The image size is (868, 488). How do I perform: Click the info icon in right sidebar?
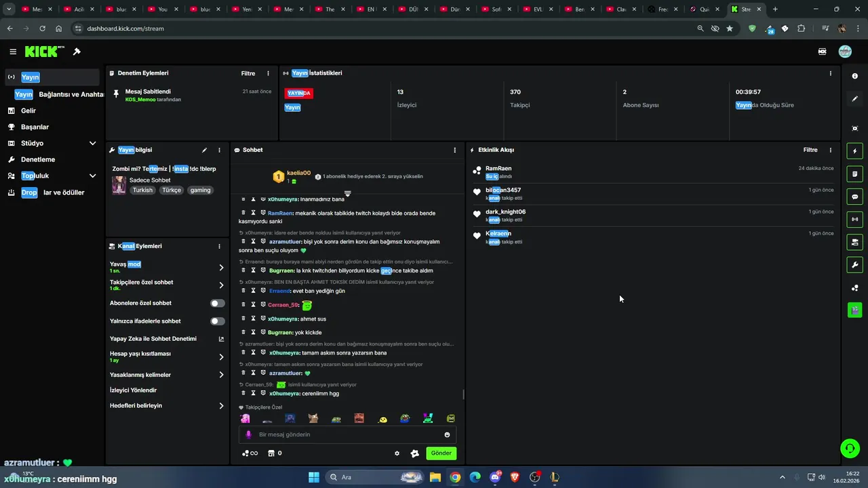854,76
